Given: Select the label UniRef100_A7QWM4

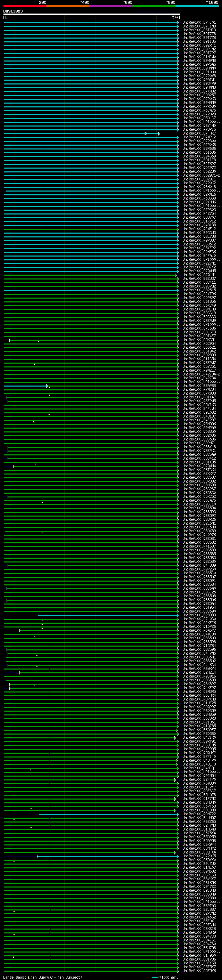Looking at the screenshot, I should coord(199,466).
